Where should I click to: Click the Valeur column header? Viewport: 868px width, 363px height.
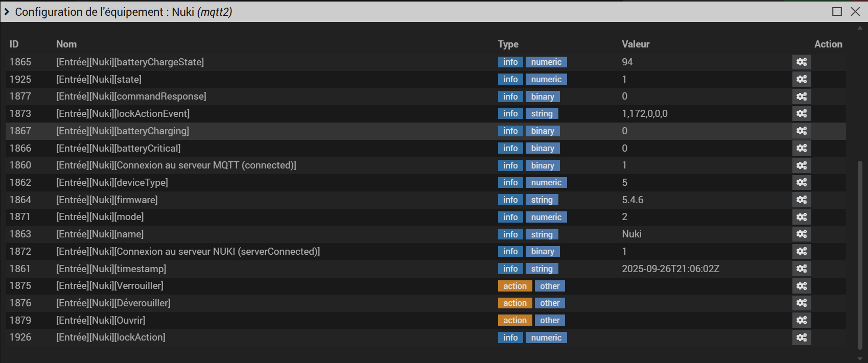coord(636,44)
